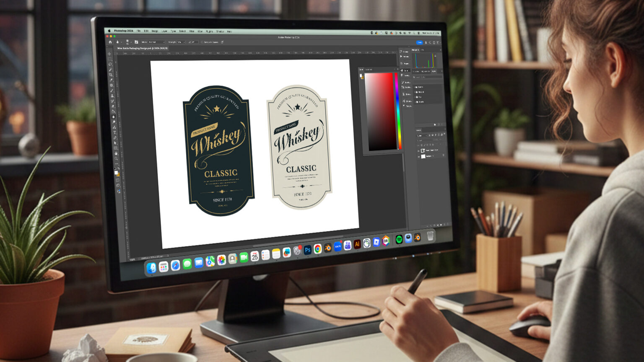Image resolution: width=644 pixels, height=362 pixels.
Task: Open the Blur tool preset picker arrow
Action: click(121, 42)
